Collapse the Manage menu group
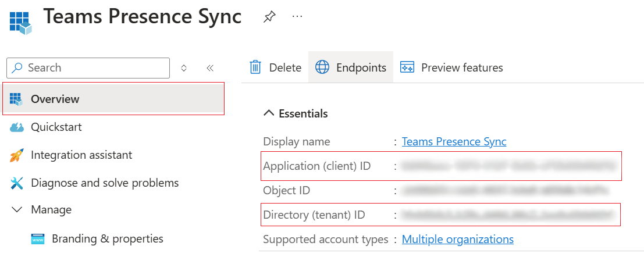 (17, 210)
